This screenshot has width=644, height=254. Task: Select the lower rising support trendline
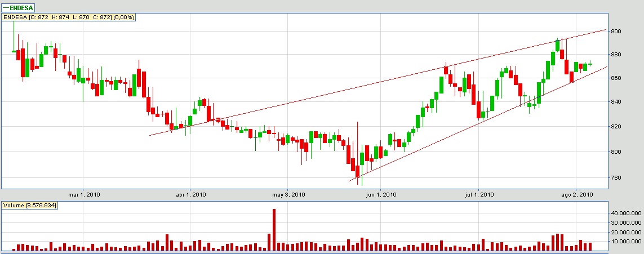coord(478,123)
